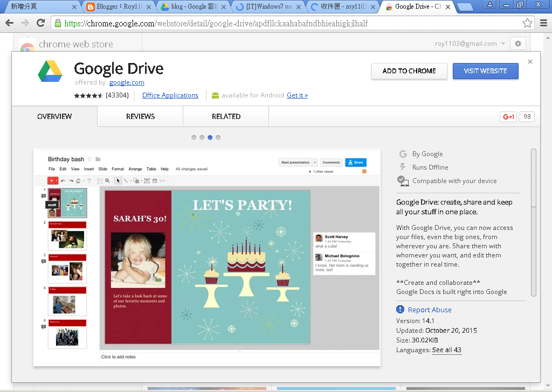Close the Google Drive detail overlay

point(530,62)
